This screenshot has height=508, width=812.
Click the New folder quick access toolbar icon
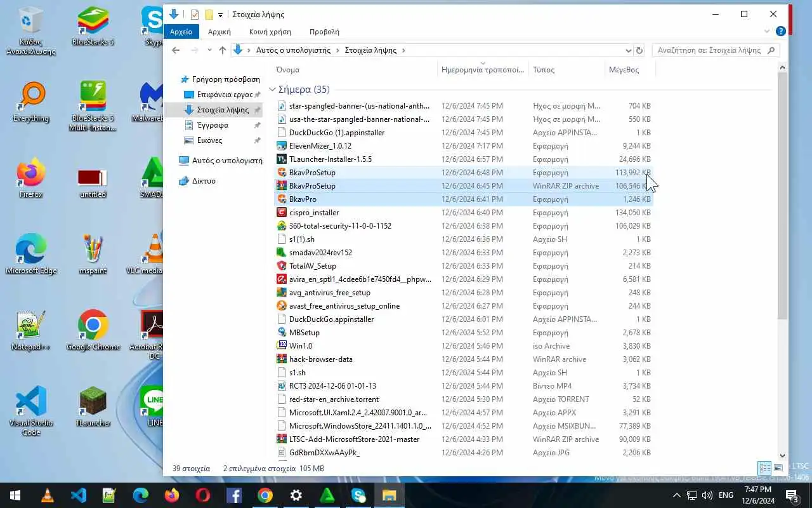click(208, 15)
